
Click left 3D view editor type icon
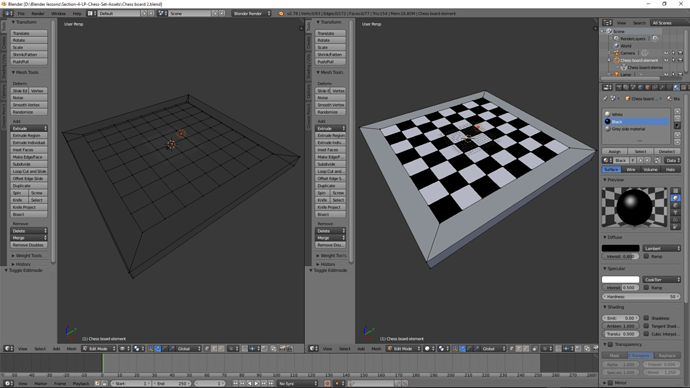[8, 348]
